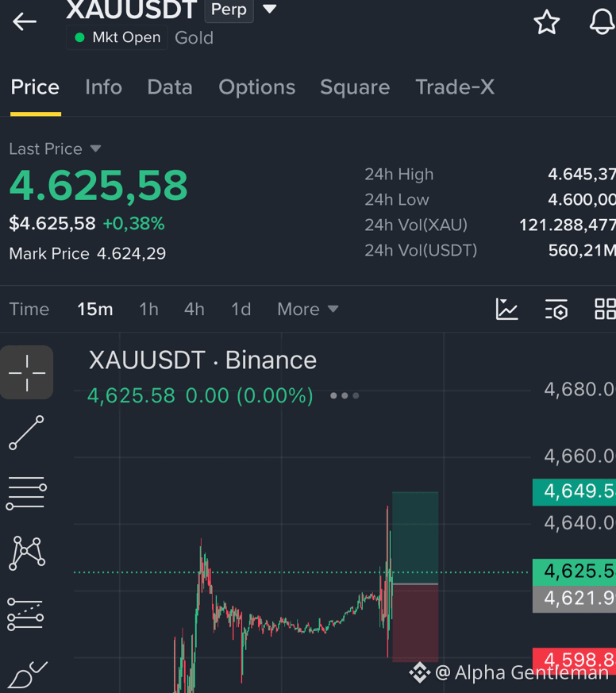Tap the 24h High value 4.645,37
This screenshot has width=616, height=693.
click(582, 174)
